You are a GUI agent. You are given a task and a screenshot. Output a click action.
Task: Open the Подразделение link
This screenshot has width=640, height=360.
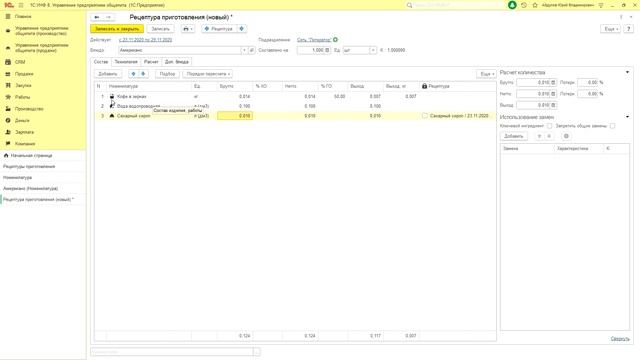[x=314, y=40]
